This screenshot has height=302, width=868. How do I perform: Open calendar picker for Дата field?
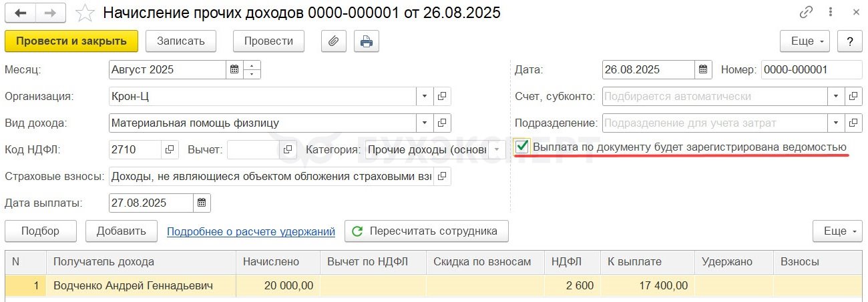tap(704, 69)
